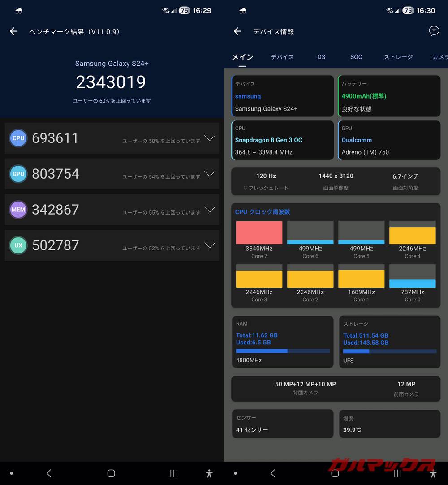448x485 pixels.
Task: Select the OS tab
Action: (x=321, y=57)
